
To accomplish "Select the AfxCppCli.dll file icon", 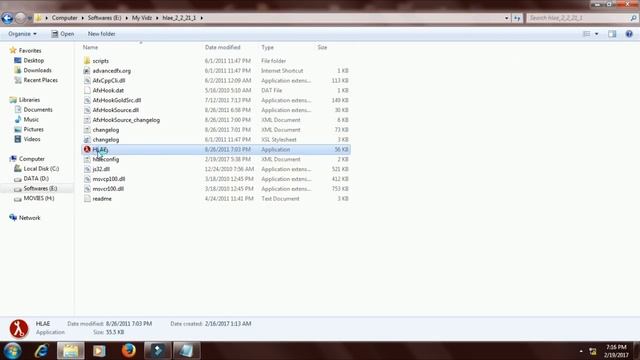I will 87,80.
